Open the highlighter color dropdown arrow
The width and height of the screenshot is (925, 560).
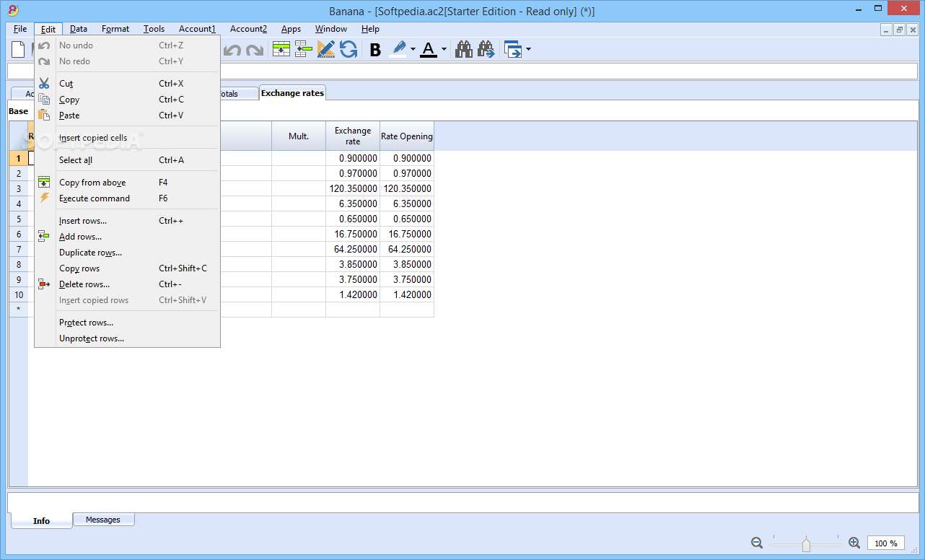[x=413, y=50]
